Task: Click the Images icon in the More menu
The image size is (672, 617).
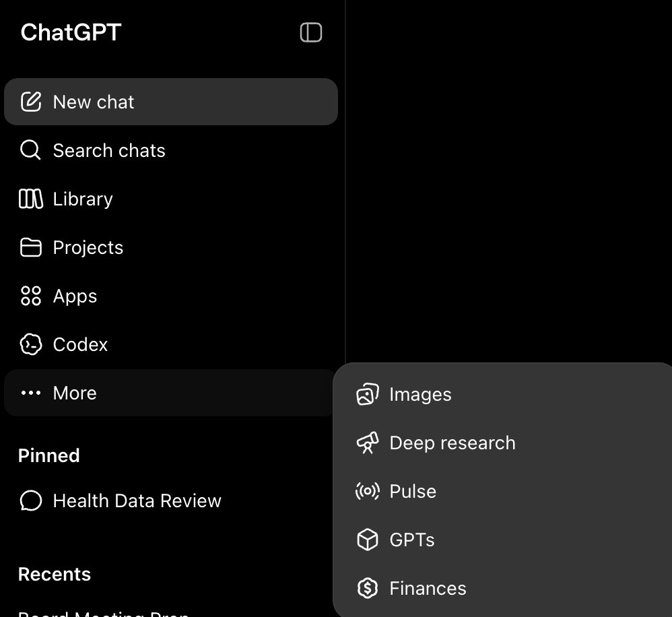Action: [x=367, y=394]
